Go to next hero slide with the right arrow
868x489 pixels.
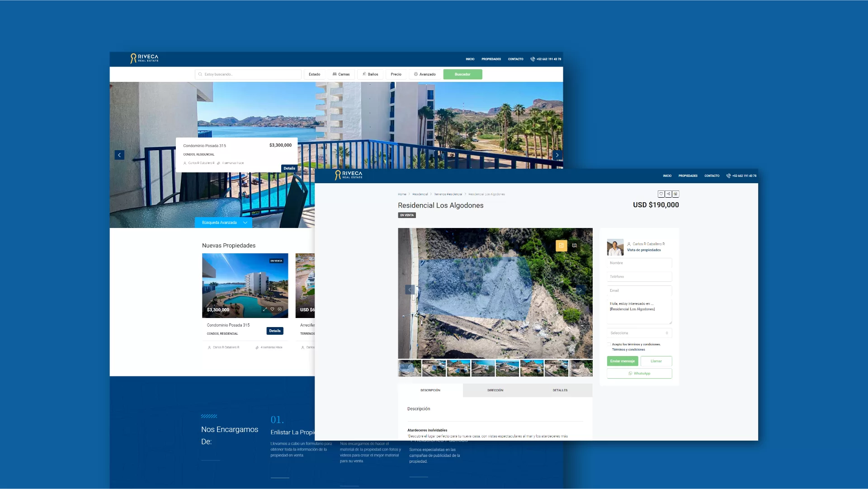click(557, 155)
